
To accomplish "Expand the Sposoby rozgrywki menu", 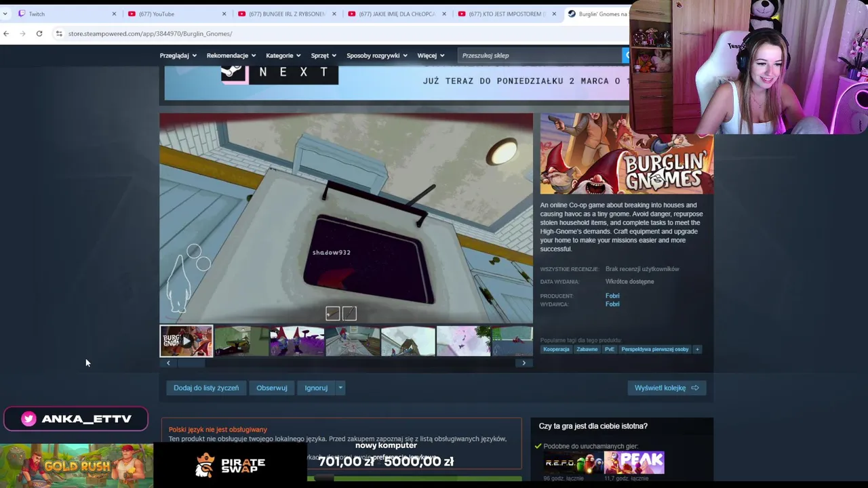I will coord(376,56).
